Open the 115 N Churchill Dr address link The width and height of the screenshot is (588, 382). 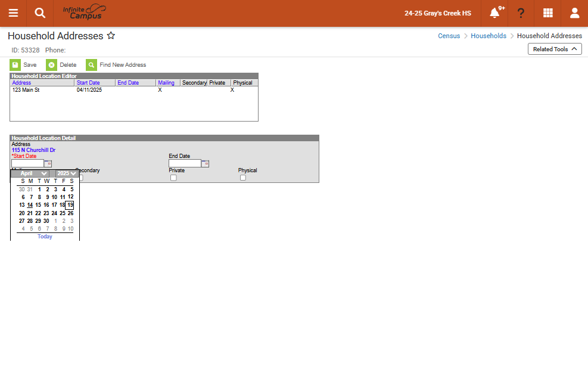pyautogui.click(x=33, y=150)
